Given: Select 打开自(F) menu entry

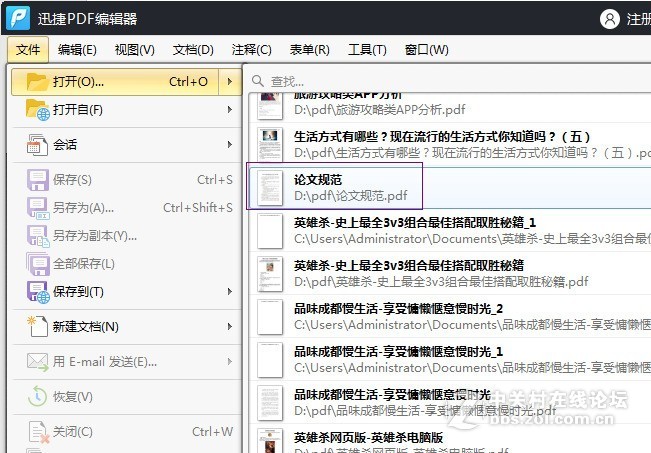Looking at the screenshot, I should (x=126, y=110).
